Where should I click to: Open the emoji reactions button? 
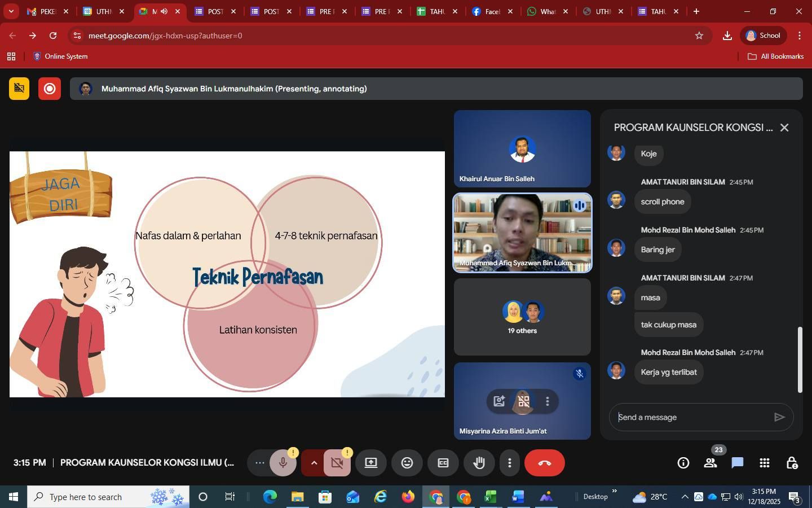407,463
